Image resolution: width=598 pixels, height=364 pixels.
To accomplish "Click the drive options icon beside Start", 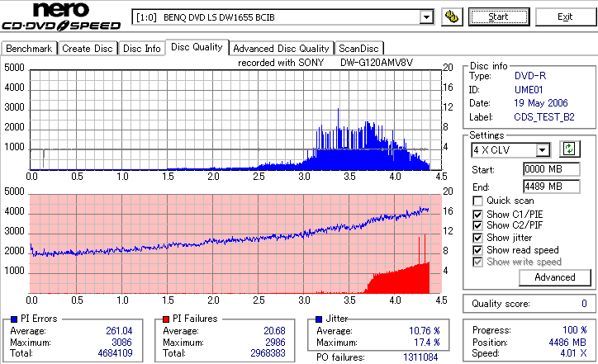I will (452, 17).
